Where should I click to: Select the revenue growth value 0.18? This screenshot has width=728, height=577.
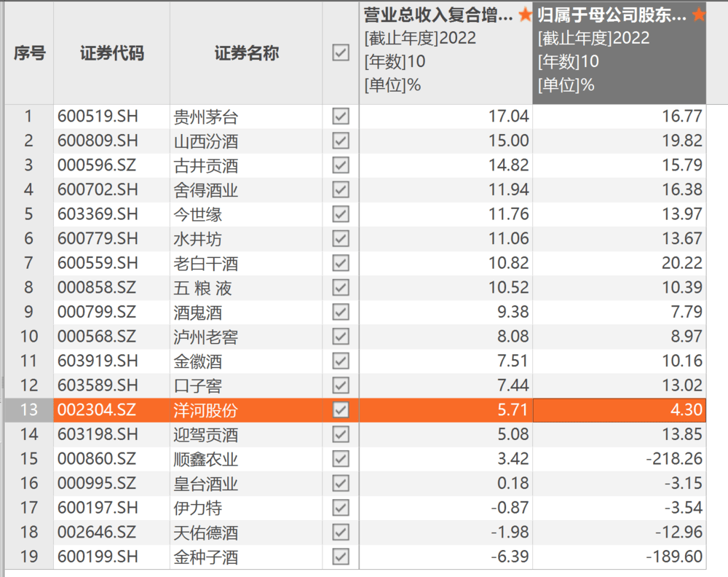513,483
